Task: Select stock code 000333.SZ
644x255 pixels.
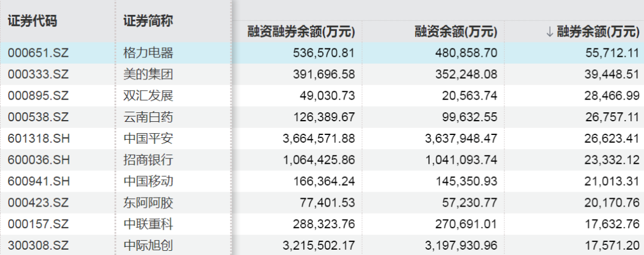Action: pyautogui.click(x=38, y=75)
